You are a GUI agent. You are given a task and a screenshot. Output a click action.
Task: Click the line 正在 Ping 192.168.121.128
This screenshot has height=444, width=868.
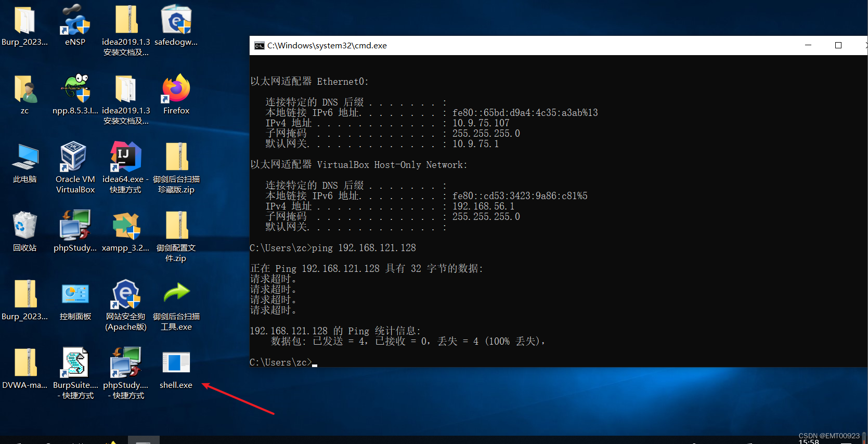coord(367,269)
